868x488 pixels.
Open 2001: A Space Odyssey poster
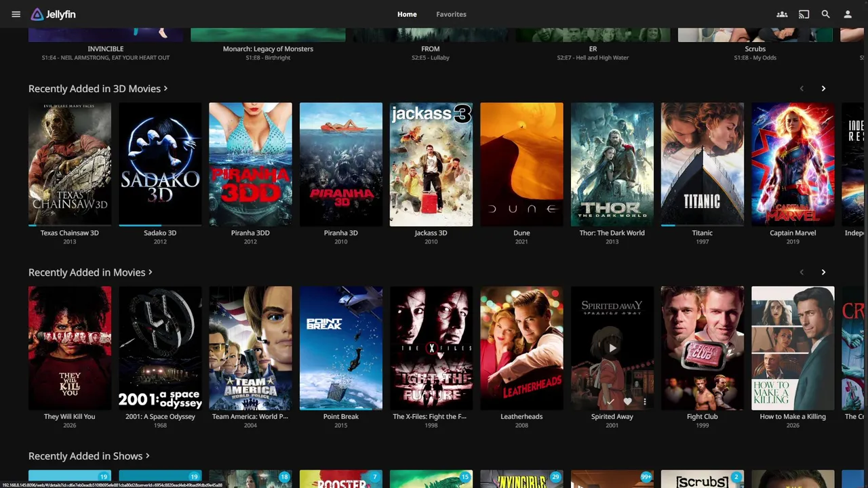[160, 348]
